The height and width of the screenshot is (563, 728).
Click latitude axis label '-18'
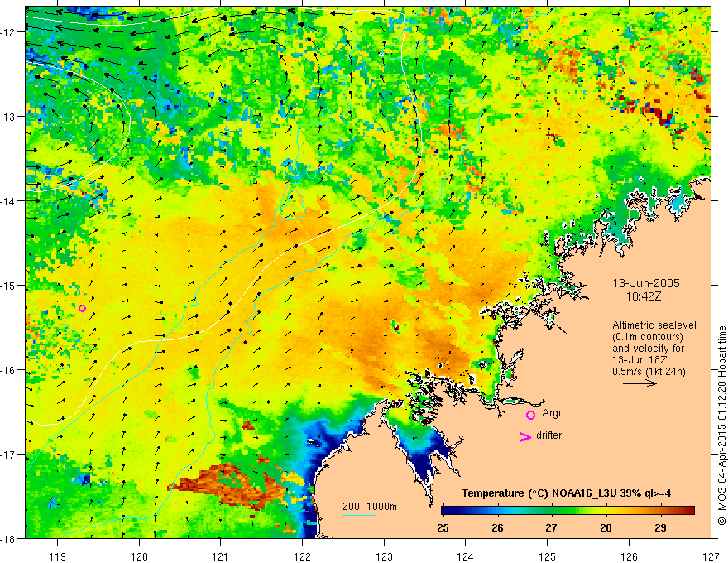pos(9,538)
